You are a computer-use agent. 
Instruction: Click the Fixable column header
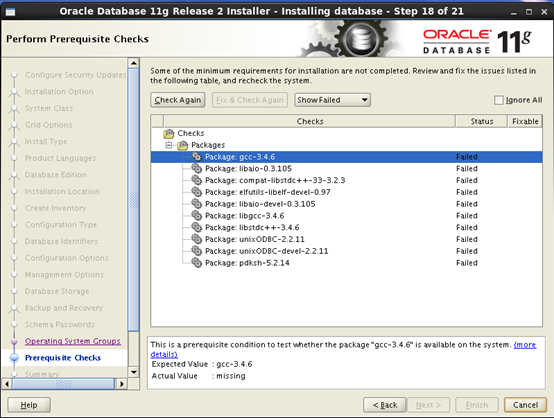(x=525, y=121)
